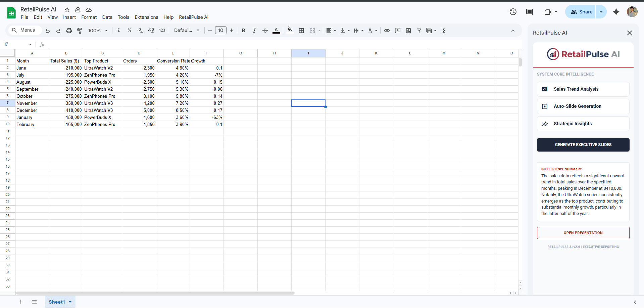
Task: Open the Insert menu
Action: (x=69, y=17)
